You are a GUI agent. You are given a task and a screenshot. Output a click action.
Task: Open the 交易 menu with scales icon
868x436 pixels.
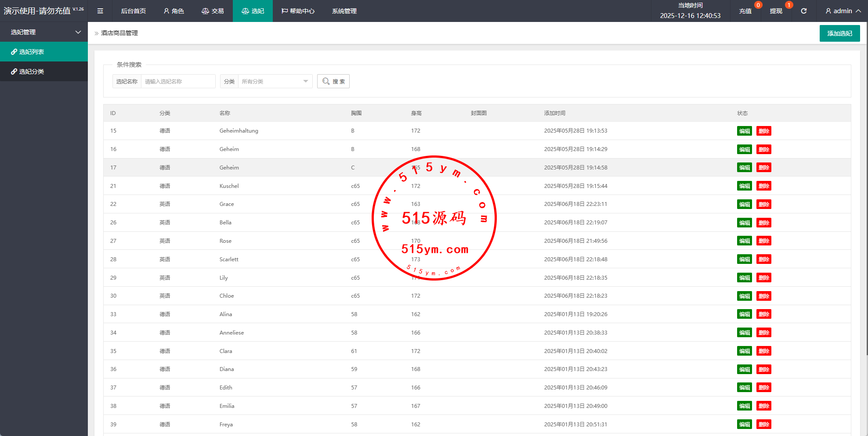(x=213, y=11)
